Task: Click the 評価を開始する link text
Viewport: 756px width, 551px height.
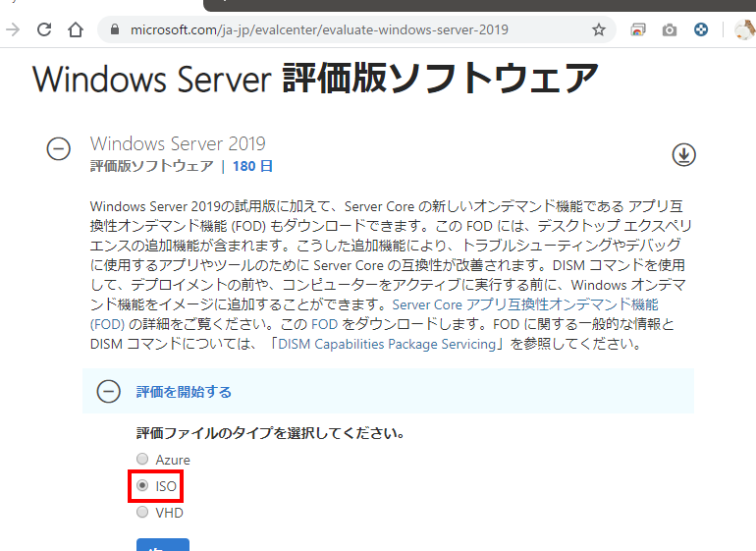Action: (x=184, y=392)
